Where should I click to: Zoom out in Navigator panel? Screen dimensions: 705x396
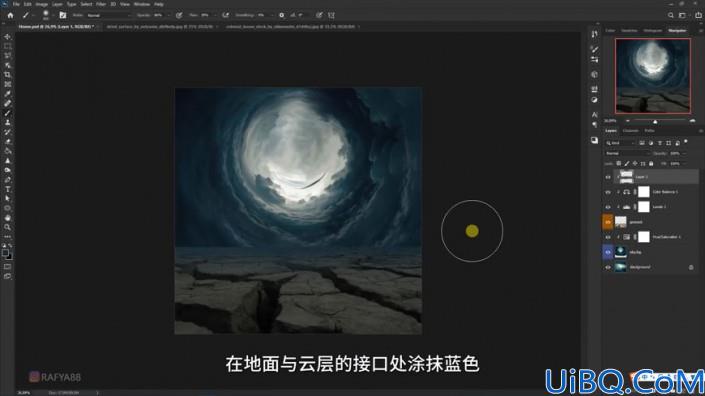[x=628, y=121]
